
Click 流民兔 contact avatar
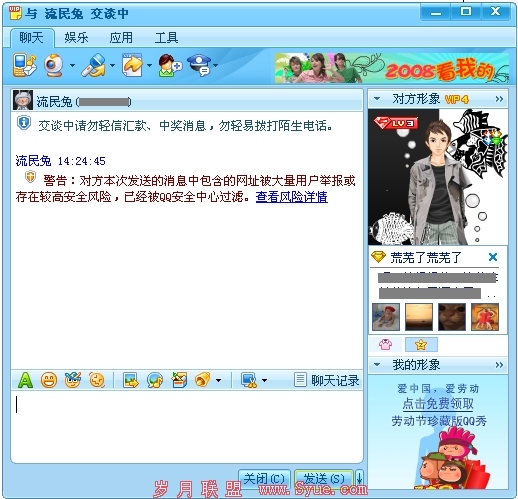(23, 100)
